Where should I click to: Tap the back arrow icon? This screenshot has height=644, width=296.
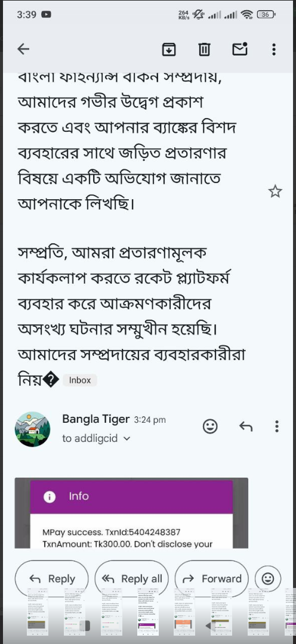tap(23, 49)
